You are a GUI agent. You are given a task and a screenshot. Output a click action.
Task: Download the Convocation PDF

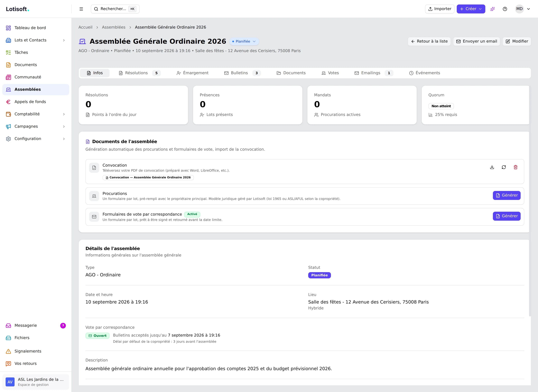(x=492, y=167)
